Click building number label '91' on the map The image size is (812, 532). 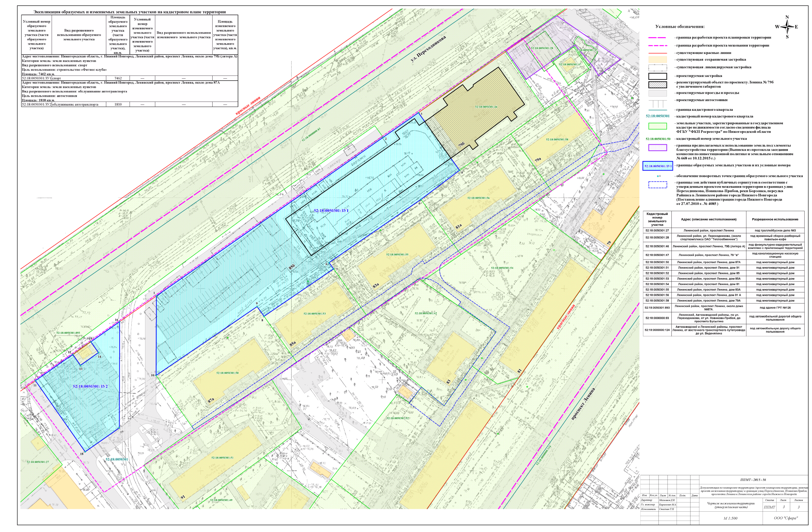point(183,498)
